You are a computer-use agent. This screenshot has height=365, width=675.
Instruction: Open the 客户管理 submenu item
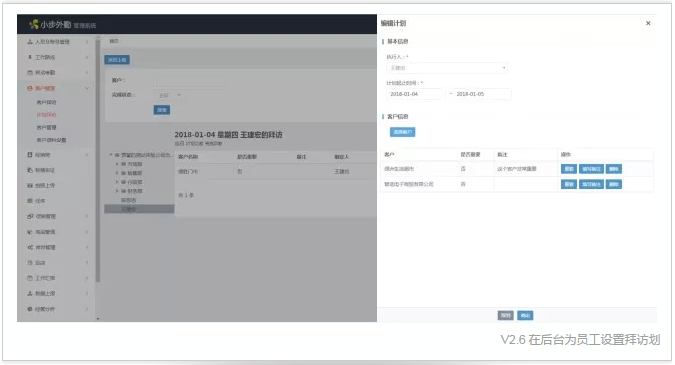pyautogui.click(x=46, y=127)
